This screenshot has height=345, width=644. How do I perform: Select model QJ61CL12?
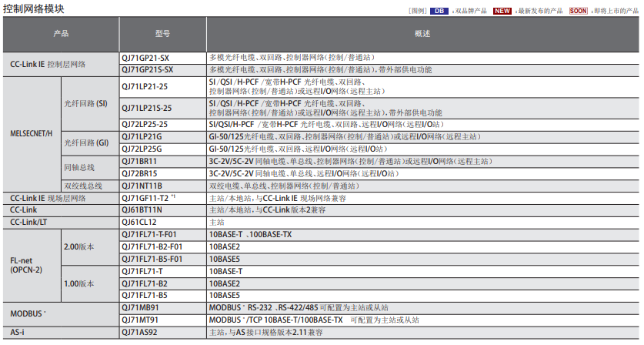[x=138, y=222]
